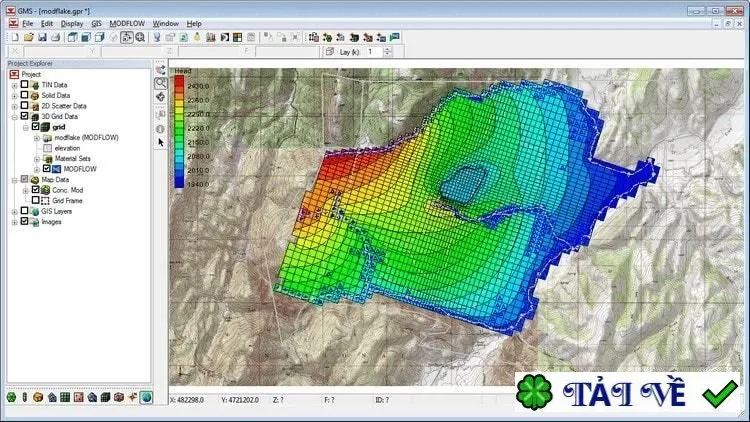Screen dimensions: 750x422
Task: Switch to the Map module globe icon
Action: 146,397
